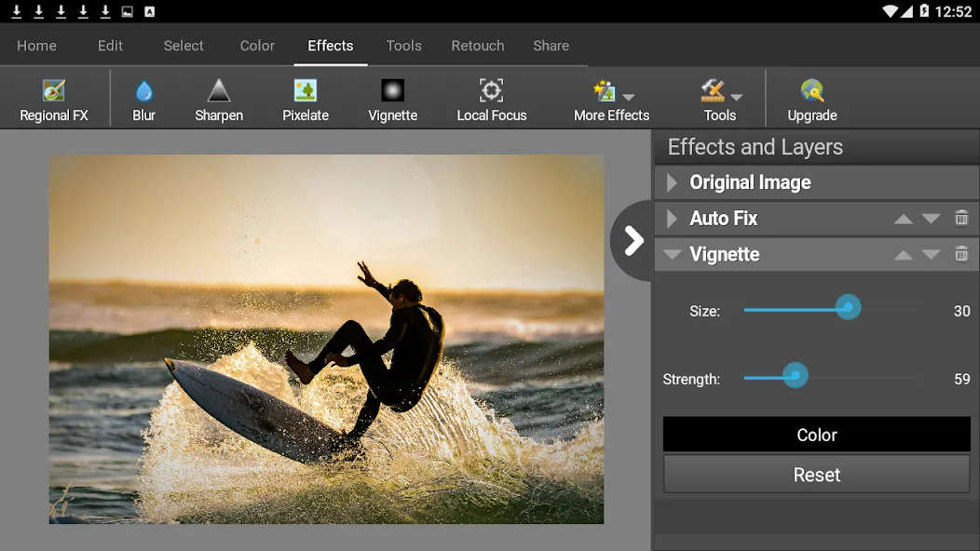Open the Local Focus effect
This screenshot has width=980, height=551.
click(x=491, y=100)
